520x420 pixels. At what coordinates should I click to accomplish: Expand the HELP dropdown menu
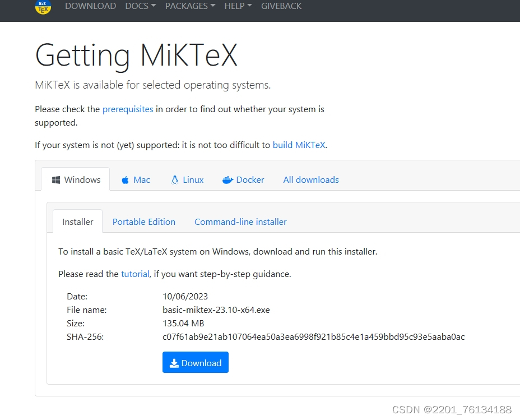(x=238, y=6)
